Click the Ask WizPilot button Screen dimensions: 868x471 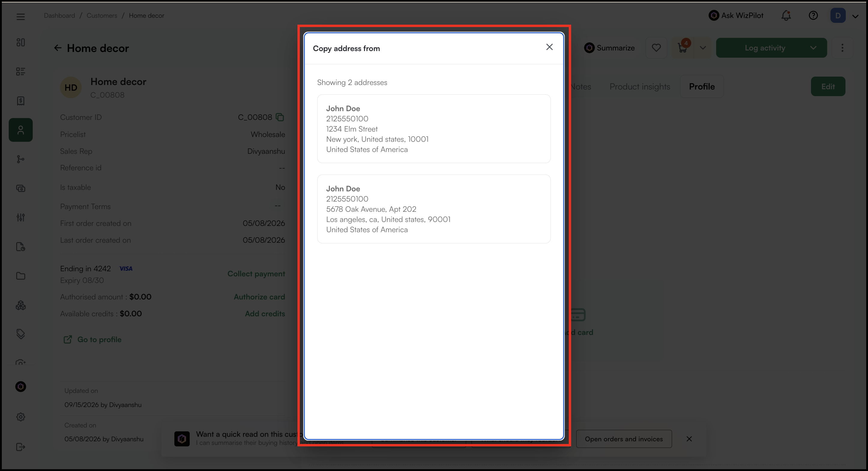point(736,16)
